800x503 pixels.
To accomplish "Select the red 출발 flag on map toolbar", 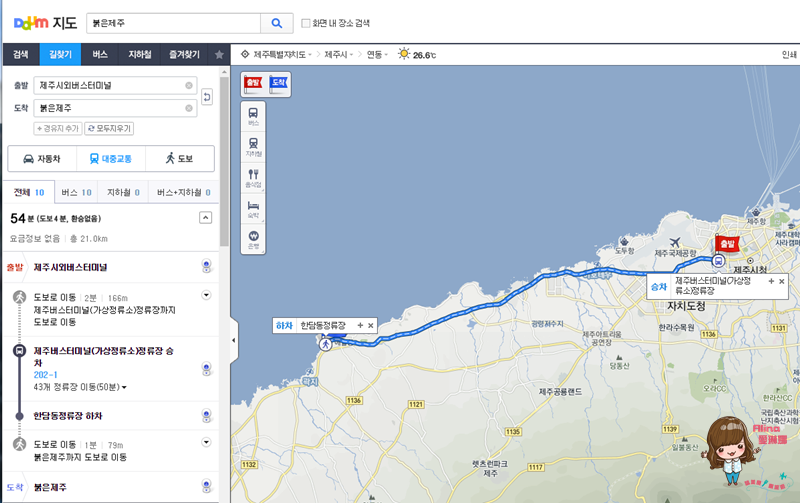I will coord(254,83).
